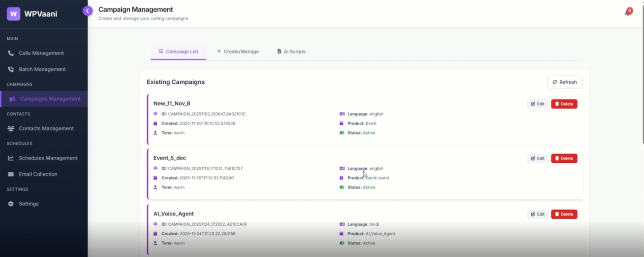Click the Tone person icon of New_11_Nov_8
The image size is (644, 257).
(155, 133)
